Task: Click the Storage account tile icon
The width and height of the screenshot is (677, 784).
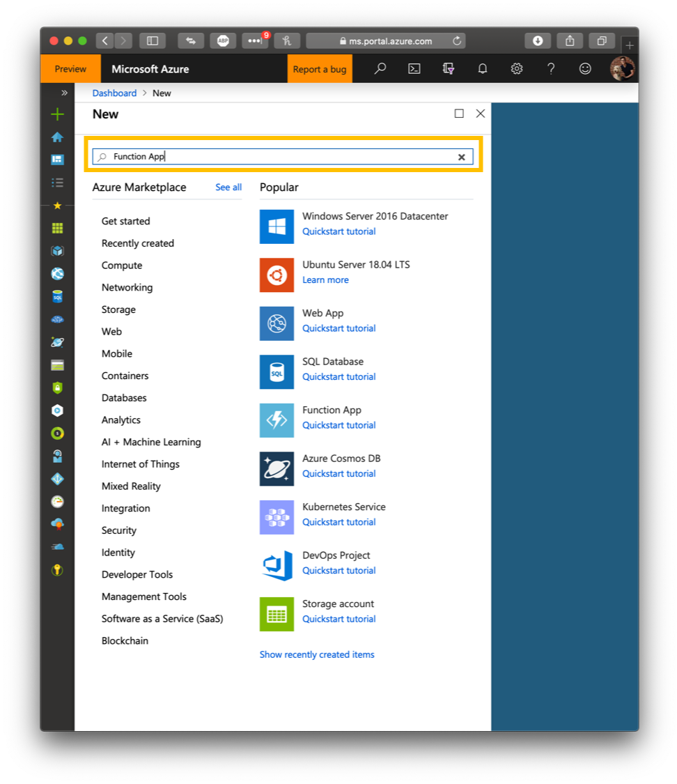Action: tap(277, 615)
